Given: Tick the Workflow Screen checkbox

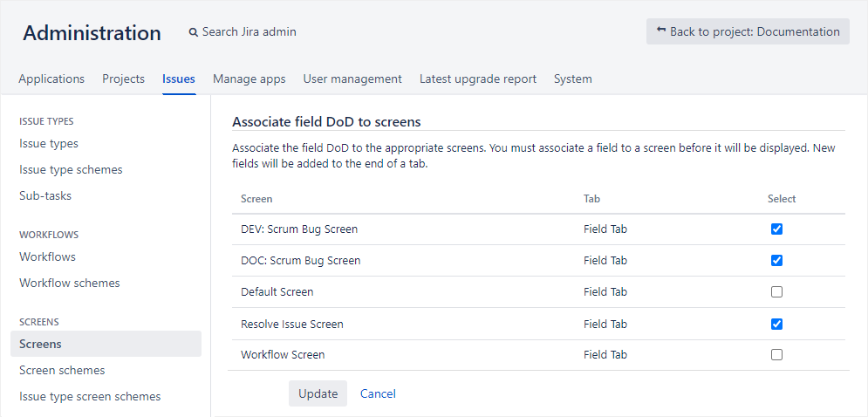Looking at the screenshot, I should (x=776, y=355).
